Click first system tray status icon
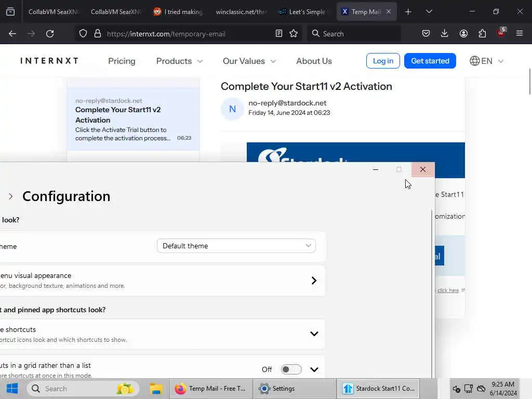The image size is (532, 399). pyautogui.click(x=456, y=389)
